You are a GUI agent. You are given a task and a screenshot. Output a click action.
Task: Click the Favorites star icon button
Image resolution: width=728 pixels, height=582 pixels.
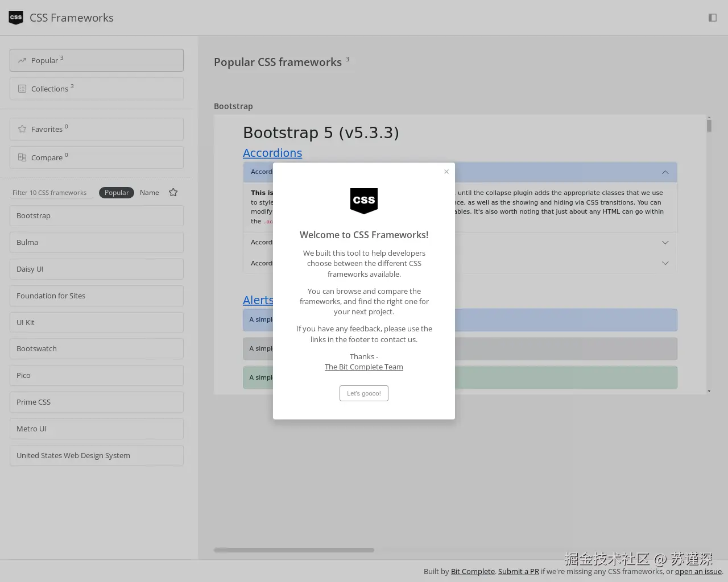[x=22, y=129]
